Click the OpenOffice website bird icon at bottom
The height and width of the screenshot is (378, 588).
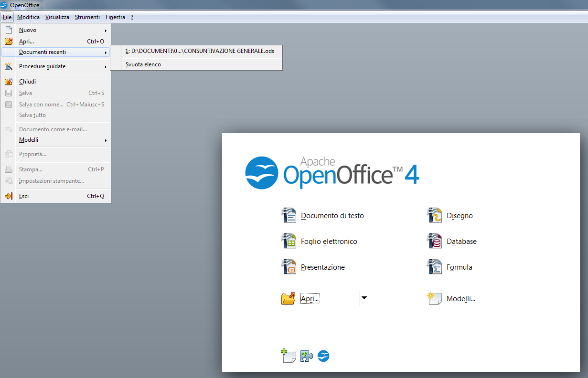323,356
